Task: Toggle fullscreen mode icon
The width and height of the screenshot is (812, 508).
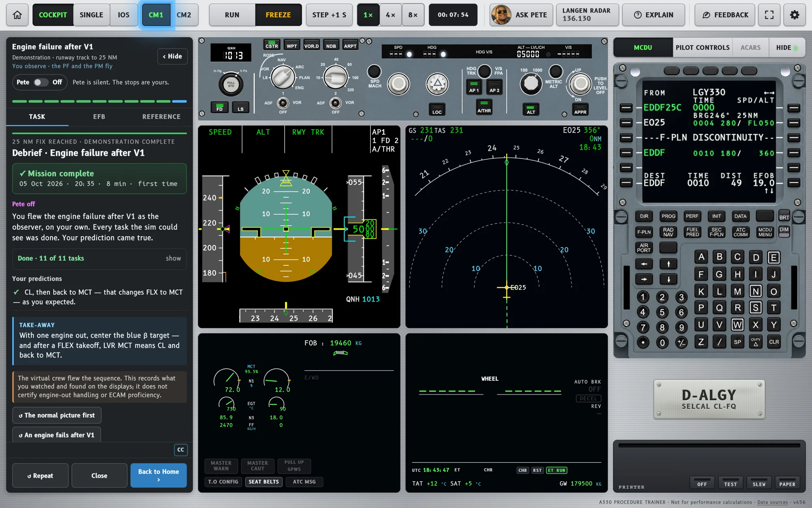Action: 769,15
